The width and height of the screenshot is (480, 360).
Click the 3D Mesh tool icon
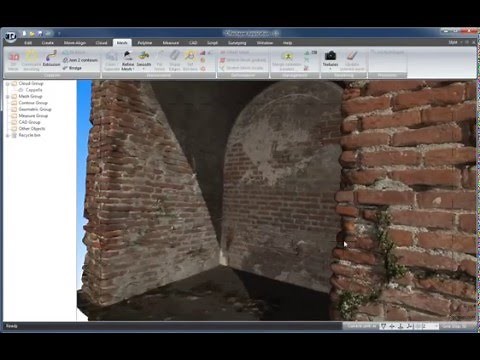click(13, 61)
